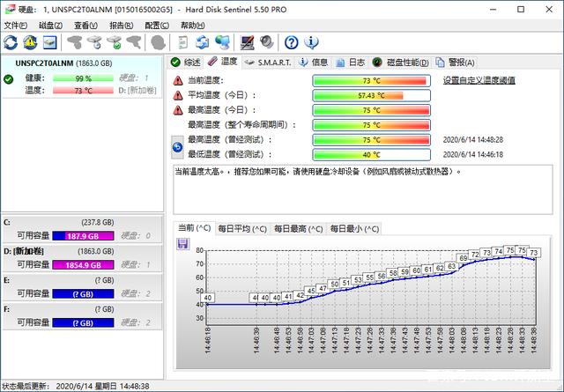Click the 57.43 °C average temperature bar

pos(371,95)
